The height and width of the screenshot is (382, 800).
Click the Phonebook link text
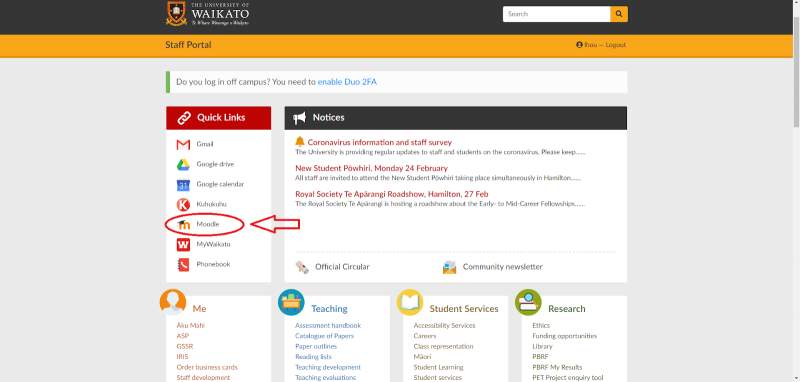point(213,265)
